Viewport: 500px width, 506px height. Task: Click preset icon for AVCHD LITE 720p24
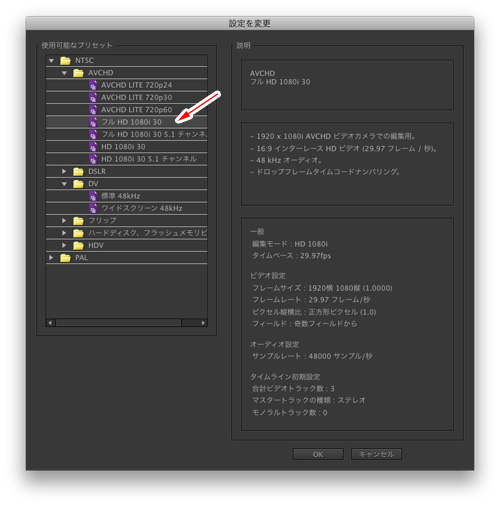point(93,85)
